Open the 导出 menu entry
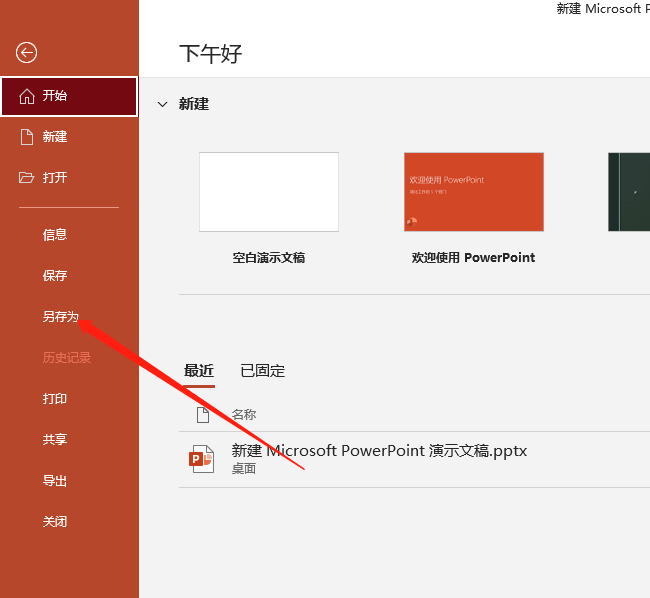The image size is (650, 598). pos(55,481)
